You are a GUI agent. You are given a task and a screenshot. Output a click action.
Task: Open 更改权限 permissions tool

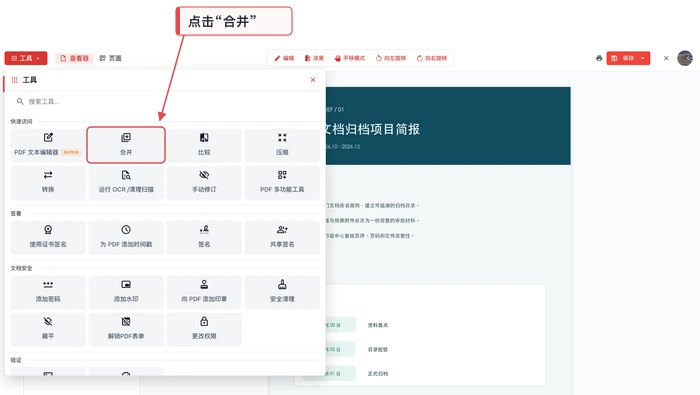click(204, 329)
